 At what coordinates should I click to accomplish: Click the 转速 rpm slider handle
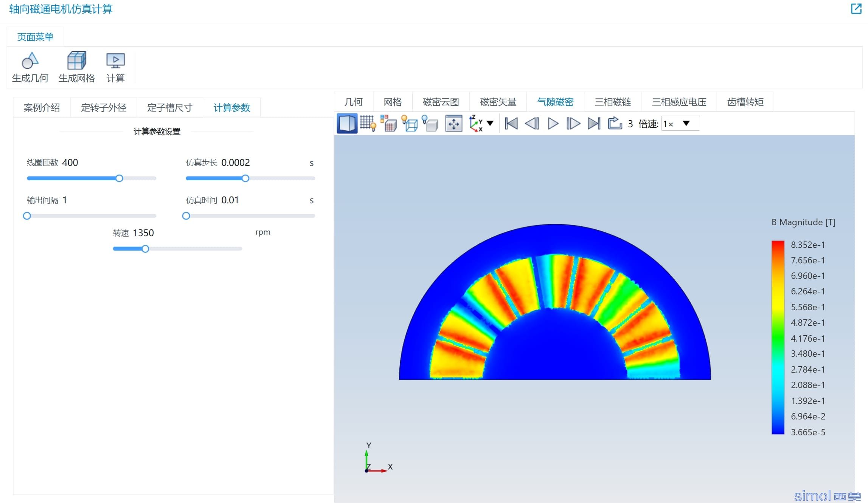click(x=145, y=249)
